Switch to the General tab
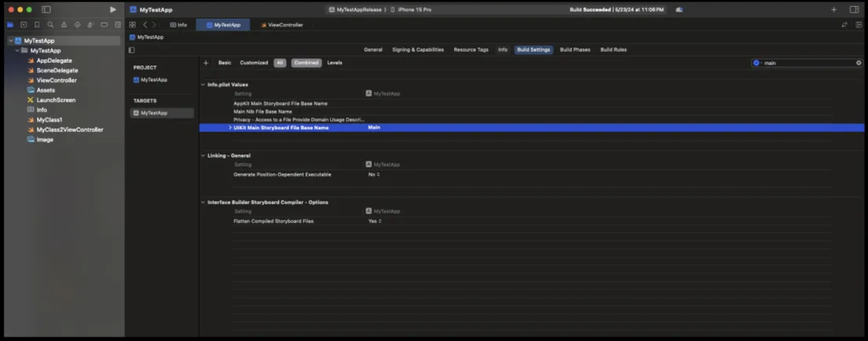This screenshot has width=868, height=341. tap(373, 49)
